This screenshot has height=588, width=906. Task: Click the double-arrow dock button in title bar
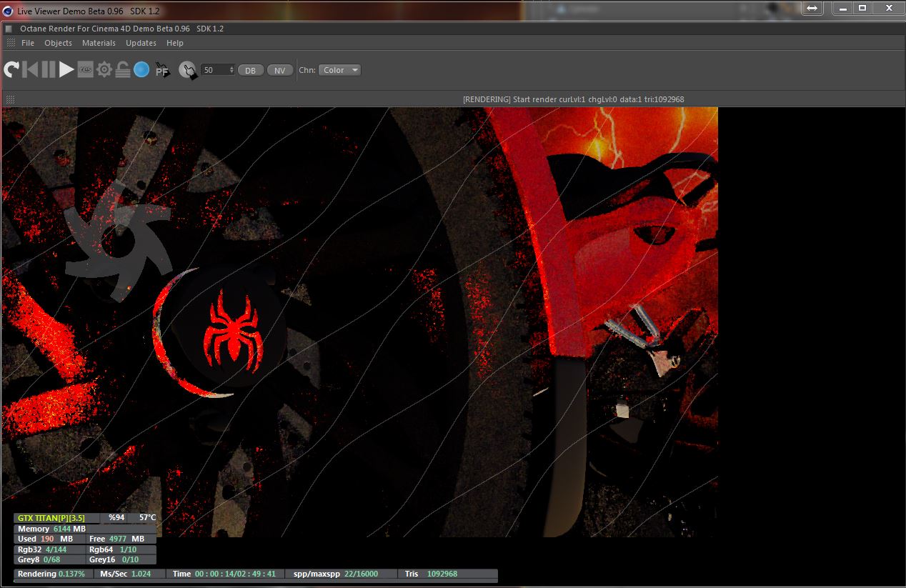point(812,8)
